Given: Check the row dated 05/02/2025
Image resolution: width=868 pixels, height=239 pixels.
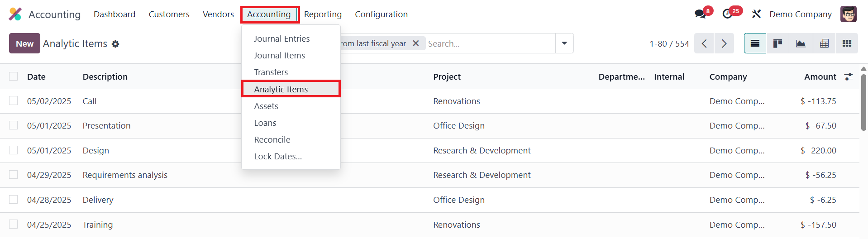Looking at the screenshot, I should click(x=14, y=101).
